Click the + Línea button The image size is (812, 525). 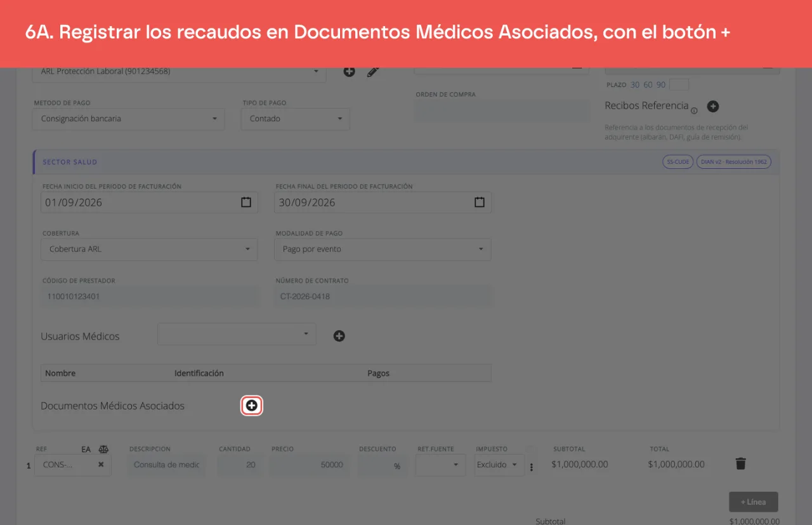754,502
